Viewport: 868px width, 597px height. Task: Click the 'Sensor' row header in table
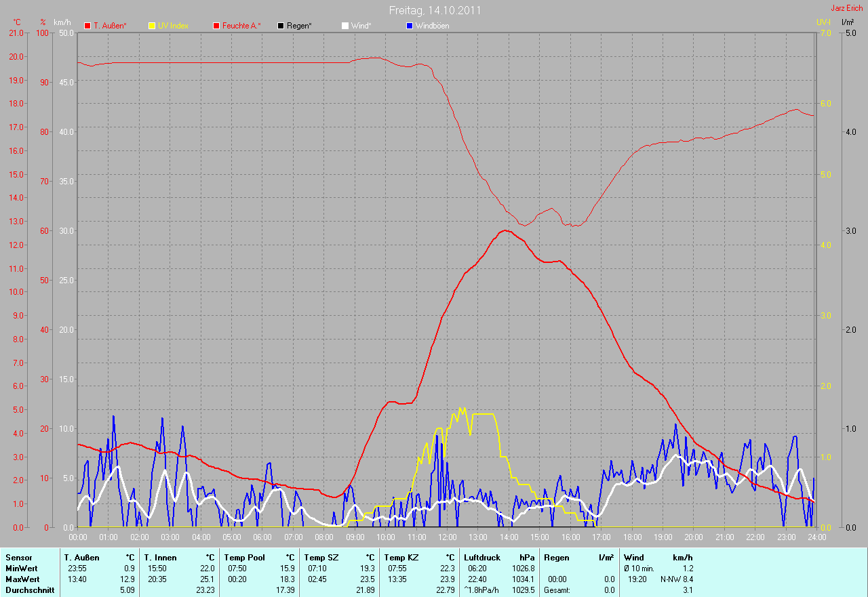18,557
